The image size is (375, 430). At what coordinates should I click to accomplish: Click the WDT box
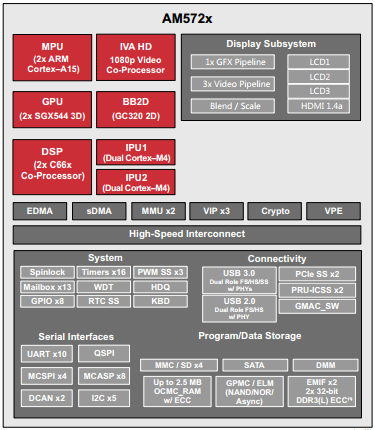click(x=104, y=287)
